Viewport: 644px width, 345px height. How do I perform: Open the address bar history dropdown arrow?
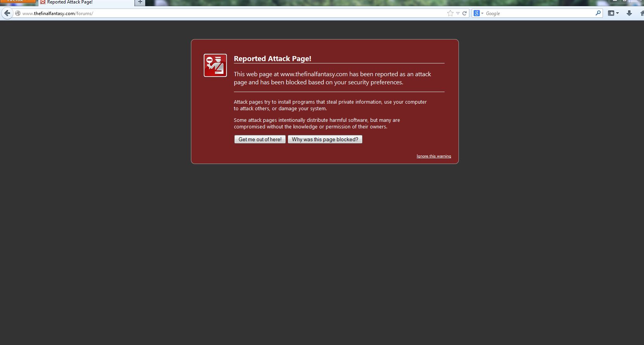(x=458, y=13)
